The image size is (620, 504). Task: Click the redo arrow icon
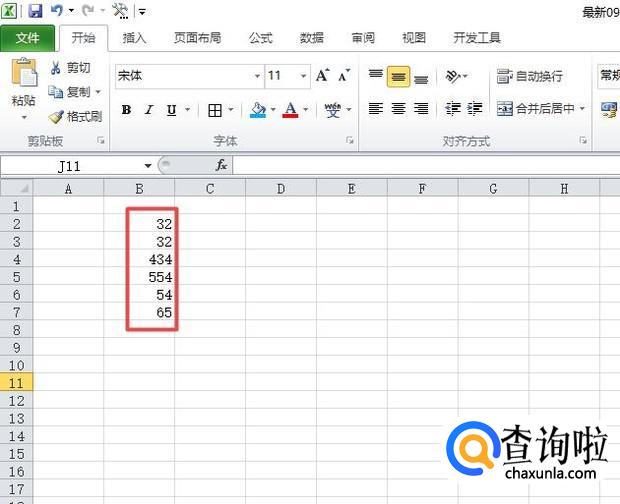pos(88,11)
